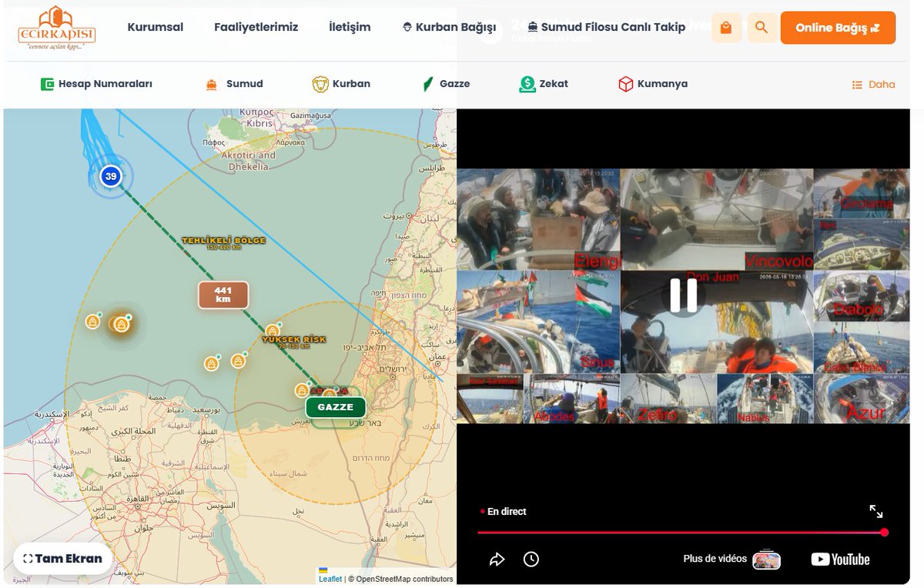Open the Kurumsal menu
The image size is (924, 588).
point(156,27)
